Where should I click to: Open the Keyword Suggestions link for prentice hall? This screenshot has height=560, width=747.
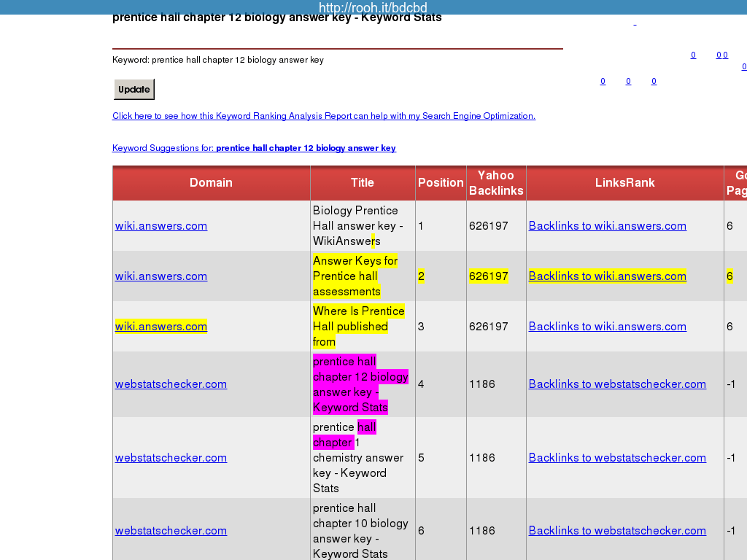point(254,148)
